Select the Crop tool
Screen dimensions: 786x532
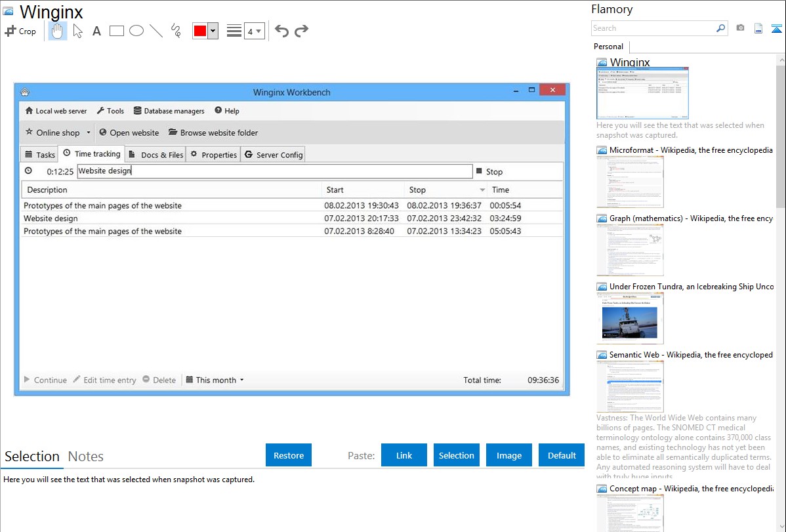click(x=20, y=31)
